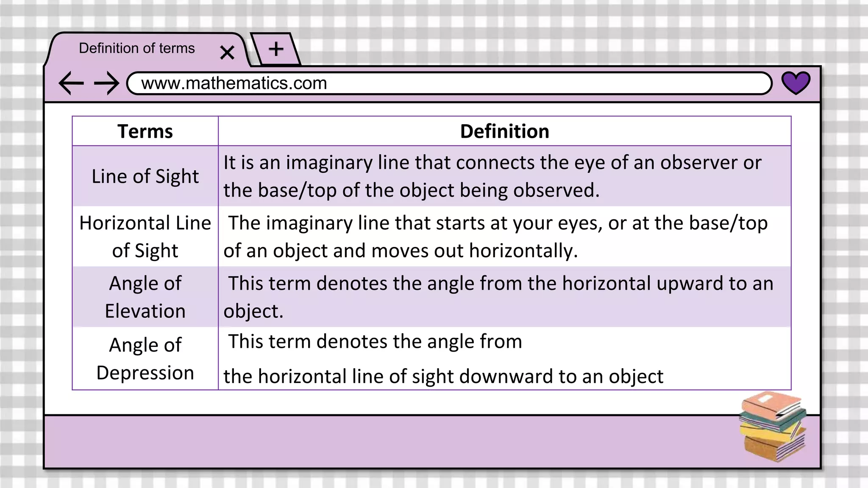Close the Definition of terms tab

coord(227,53)
